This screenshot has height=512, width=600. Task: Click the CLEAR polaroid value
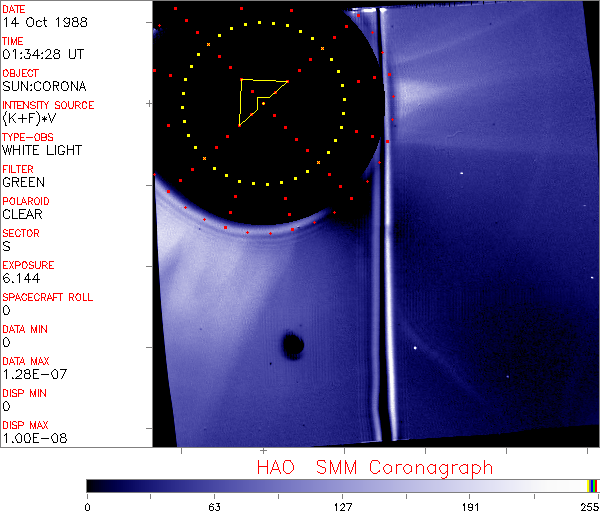pos(24,214)
